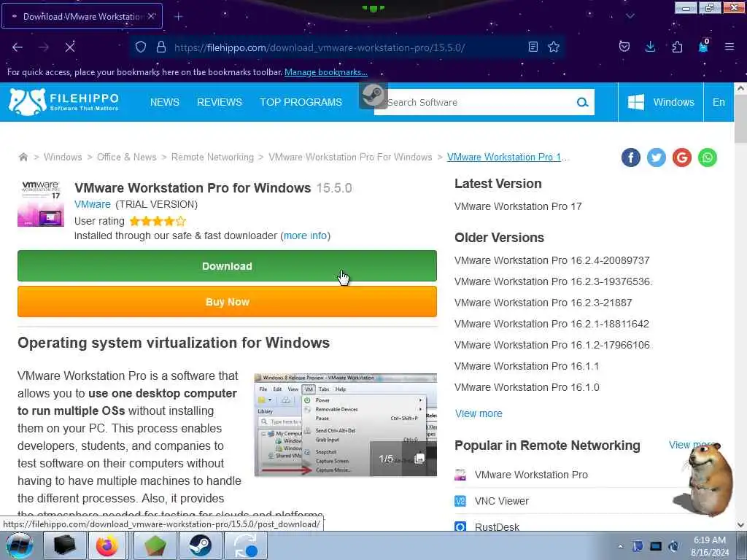Select VMware Workstation Pro 16.2.4-20089737

click(x=552, y=260)
